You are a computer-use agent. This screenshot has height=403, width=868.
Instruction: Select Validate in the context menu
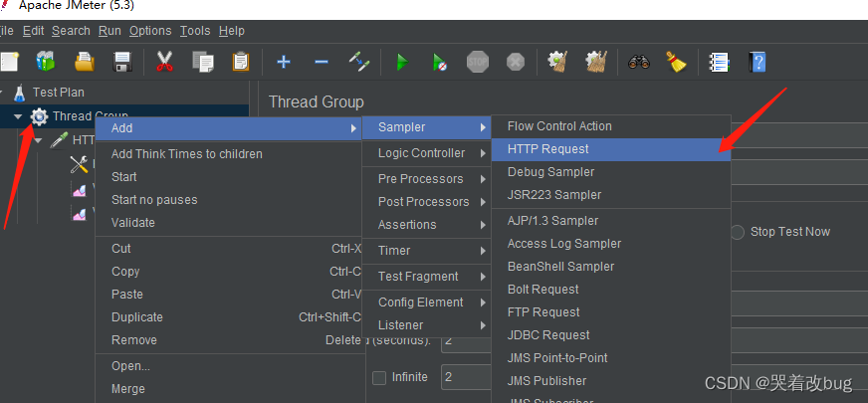(x=229, y=223)
